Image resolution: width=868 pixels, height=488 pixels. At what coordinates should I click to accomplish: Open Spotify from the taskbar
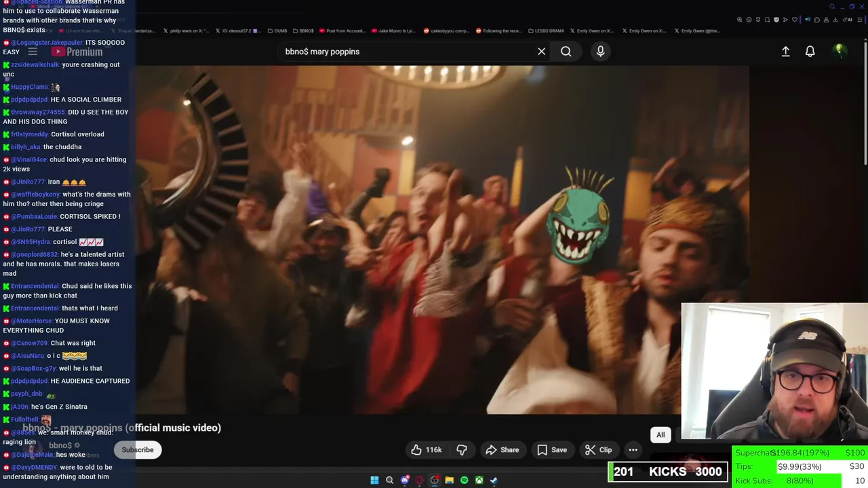pos(464,480)
